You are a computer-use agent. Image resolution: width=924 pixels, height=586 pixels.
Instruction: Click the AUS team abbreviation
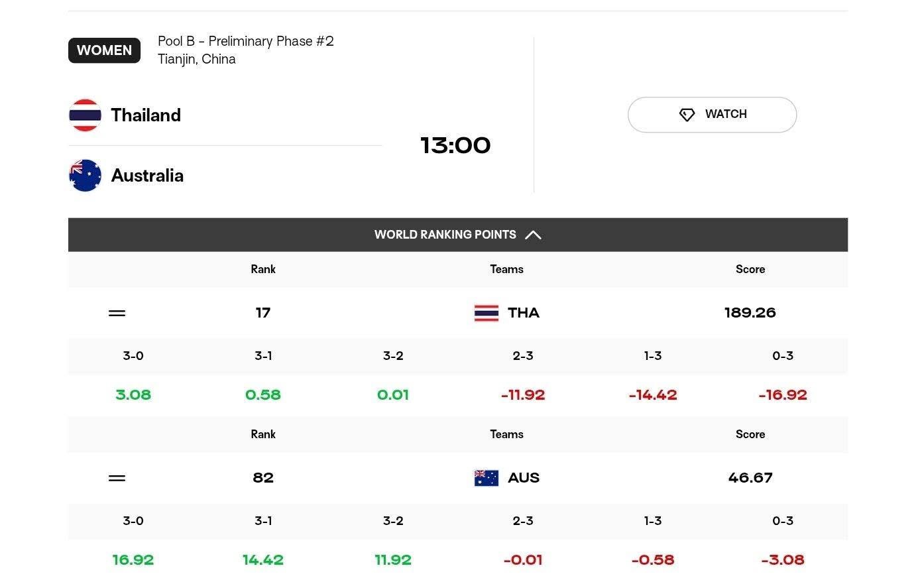[x=524, y=478]
